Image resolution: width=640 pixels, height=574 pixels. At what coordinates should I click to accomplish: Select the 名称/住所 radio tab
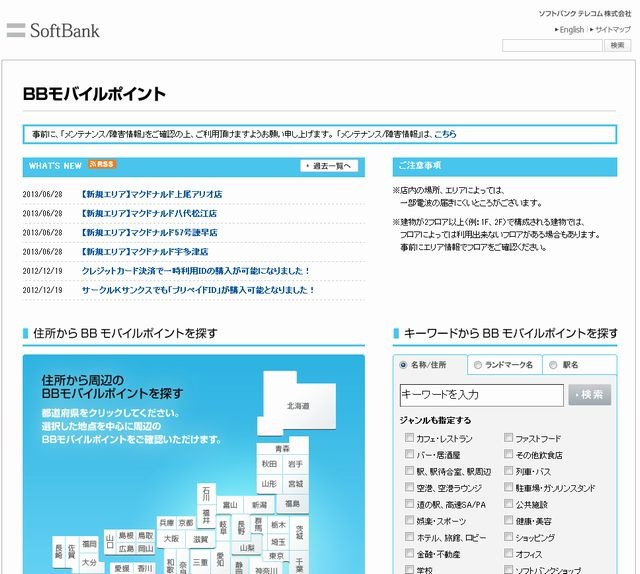(x=403, y=365)
